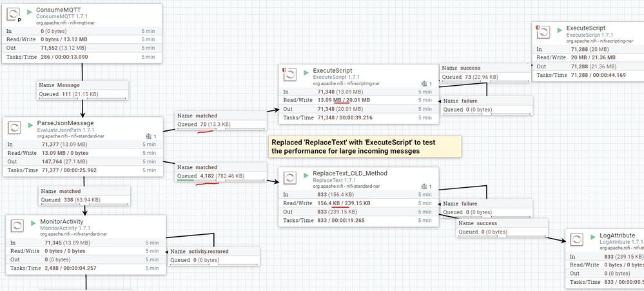Image resolution: width=644 pixels, height=291 pixels.
Task: Click 'Queued 73 (20.96 KB)' text
Action: pos(470,77)
